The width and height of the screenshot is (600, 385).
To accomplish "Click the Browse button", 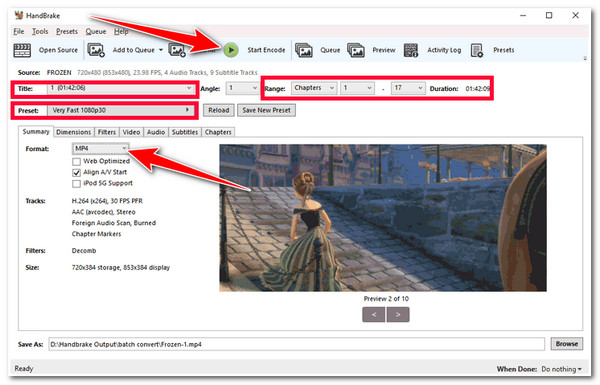I will coord(567,344).
